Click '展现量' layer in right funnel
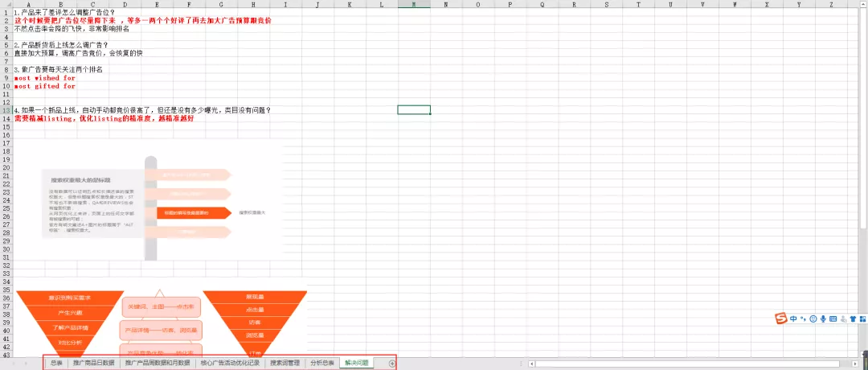The image size is (868, 370). tap(255, 297)
